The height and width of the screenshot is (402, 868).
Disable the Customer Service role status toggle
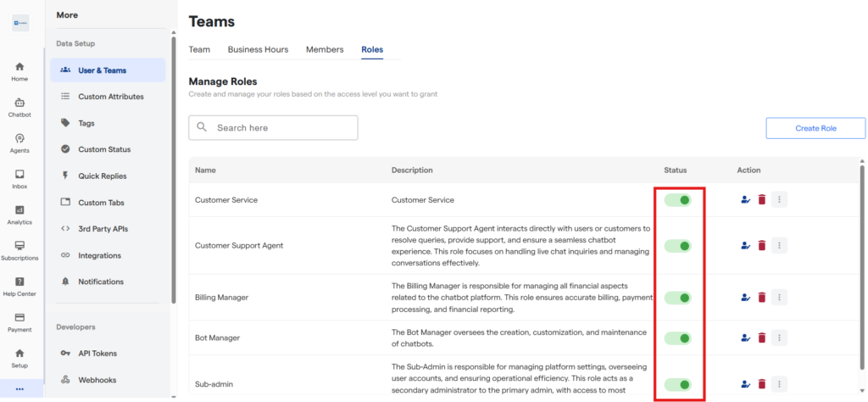click(678, 199)
